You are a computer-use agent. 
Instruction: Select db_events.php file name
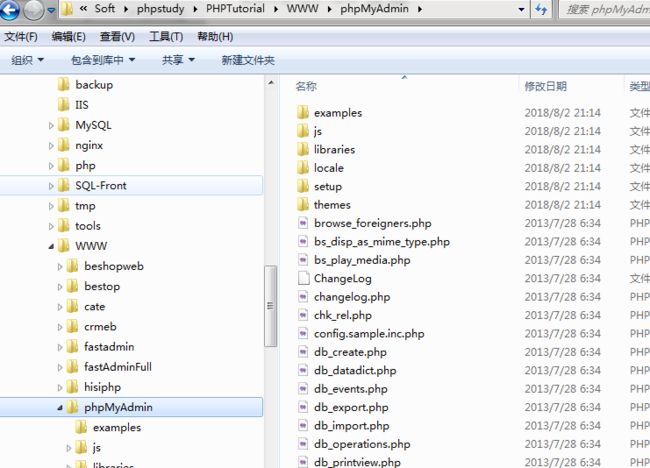(351, 389)
